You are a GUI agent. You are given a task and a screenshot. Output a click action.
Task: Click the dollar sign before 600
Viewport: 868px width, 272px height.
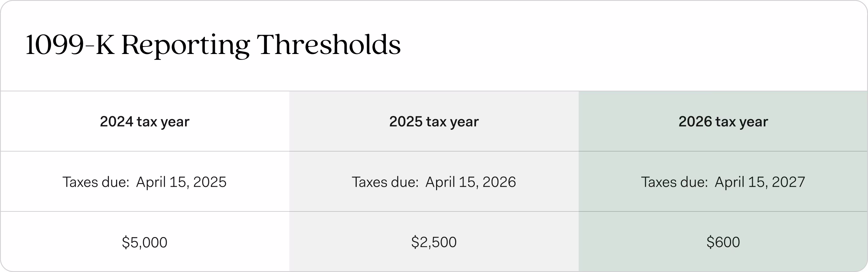point(710,242)
